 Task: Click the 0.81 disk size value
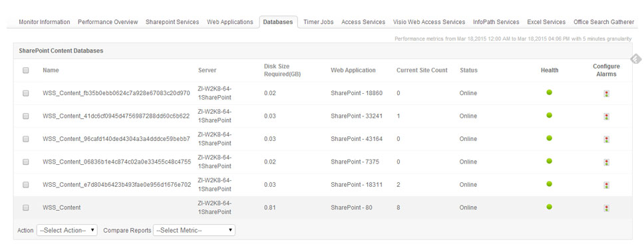[x=270, y=207]
